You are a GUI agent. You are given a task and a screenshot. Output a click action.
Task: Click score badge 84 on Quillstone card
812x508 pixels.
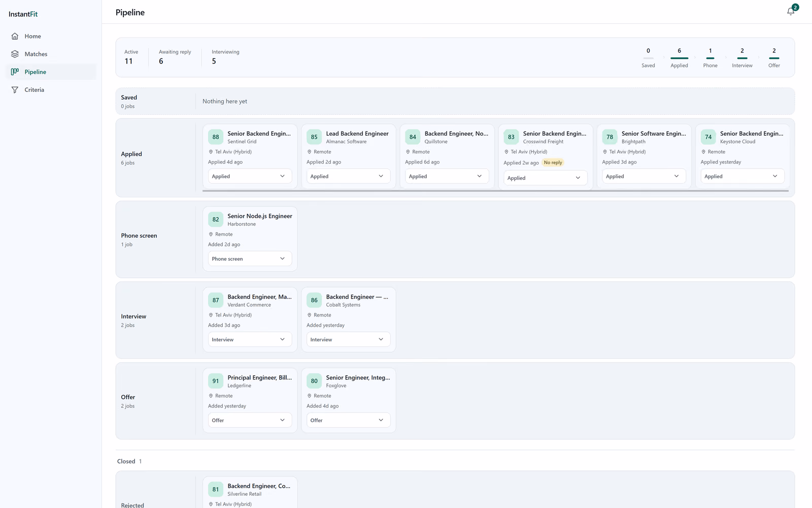pyautogui.click(x=413, y=137)
